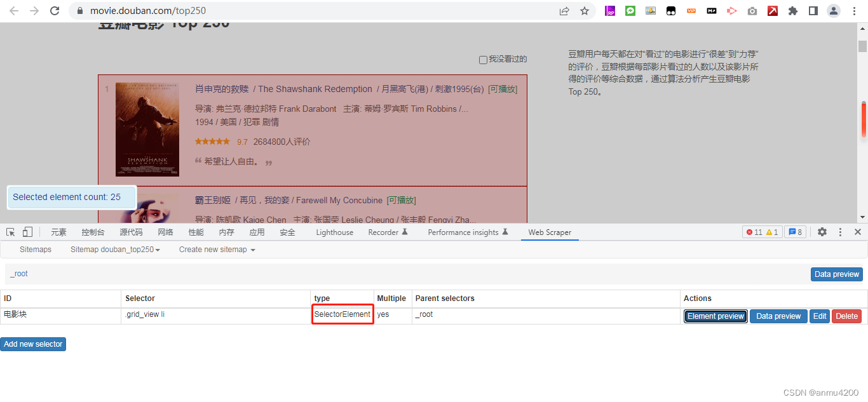The height and width of the screenshot is (402, 868).
Task: Open the orange VIP extension
Action: [x=691, y=11]
